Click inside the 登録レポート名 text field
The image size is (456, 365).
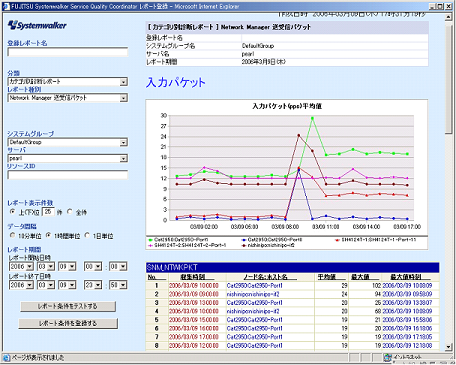click(x=68, y=52)
